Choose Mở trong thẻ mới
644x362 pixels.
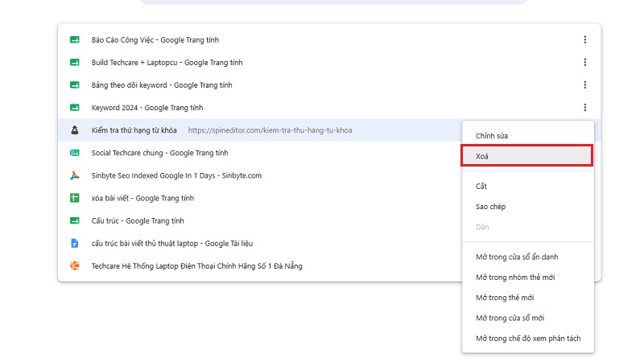528,298
